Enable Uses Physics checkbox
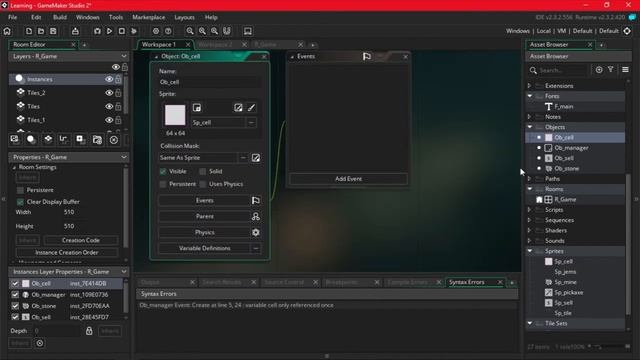 [x=202, y=184]
